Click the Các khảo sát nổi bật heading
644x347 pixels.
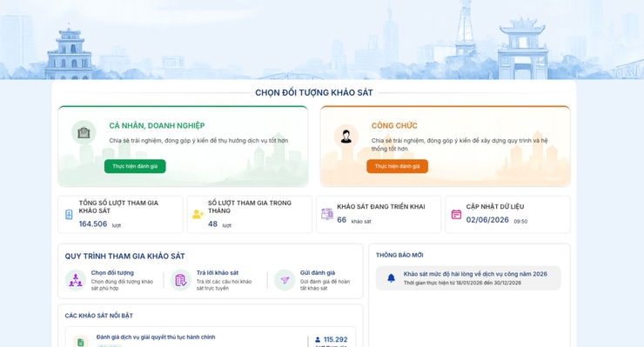point(99,316)
